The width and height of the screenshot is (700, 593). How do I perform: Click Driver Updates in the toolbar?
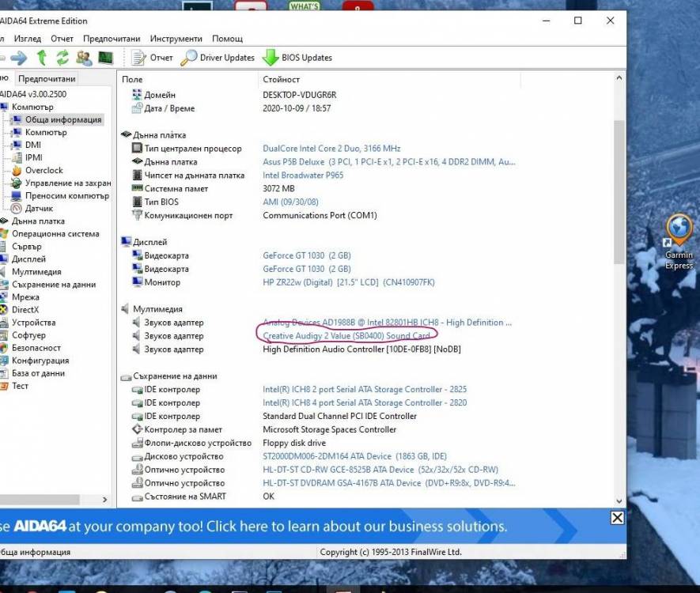point(218,58)
